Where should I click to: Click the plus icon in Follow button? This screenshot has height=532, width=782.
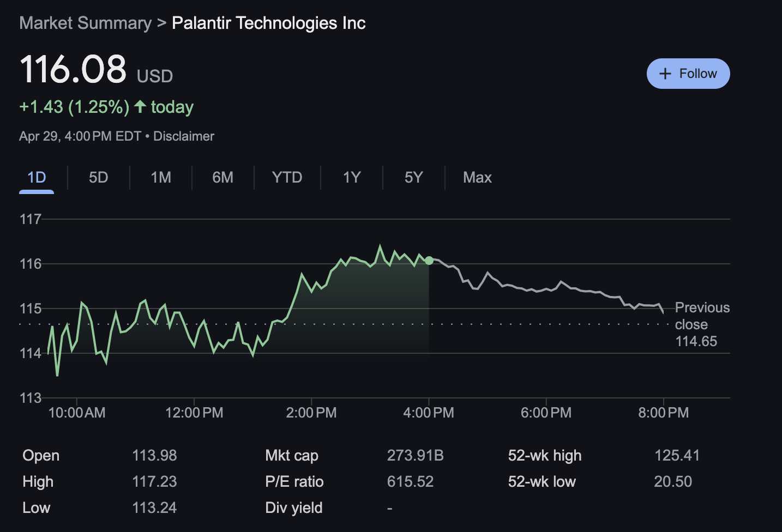[x=665, y=74]
